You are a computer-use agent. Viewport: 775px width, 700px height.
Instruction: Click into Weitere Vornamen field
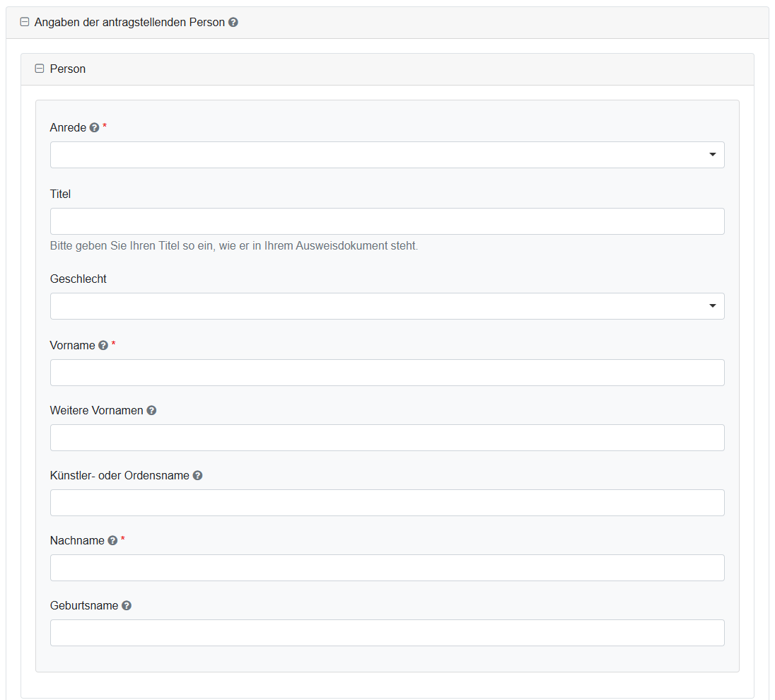pyautogui.click(x=387, y=438)
